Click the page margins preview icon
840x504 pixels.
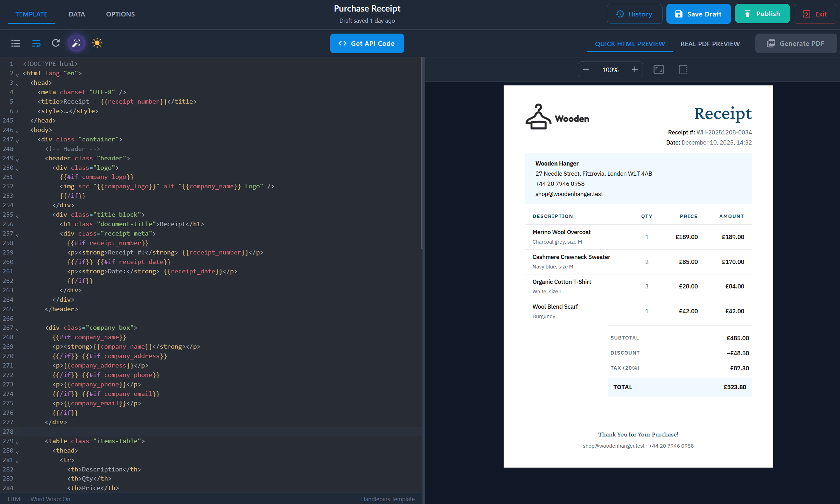tap(682, 69)
